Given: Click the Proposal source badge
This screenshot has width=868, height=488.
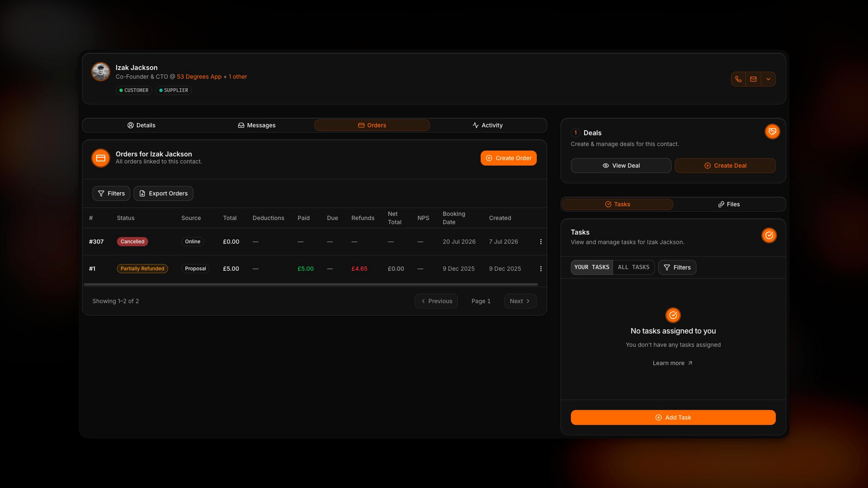Looking at the screenshot, I should pyautogui.click(x=196, y=269).
